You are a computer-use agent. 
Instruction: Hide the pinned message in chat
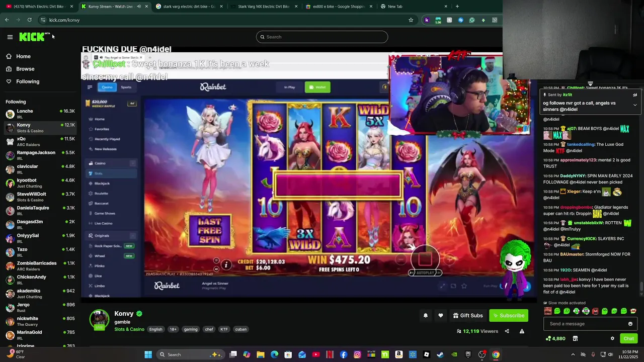[635, 95]
